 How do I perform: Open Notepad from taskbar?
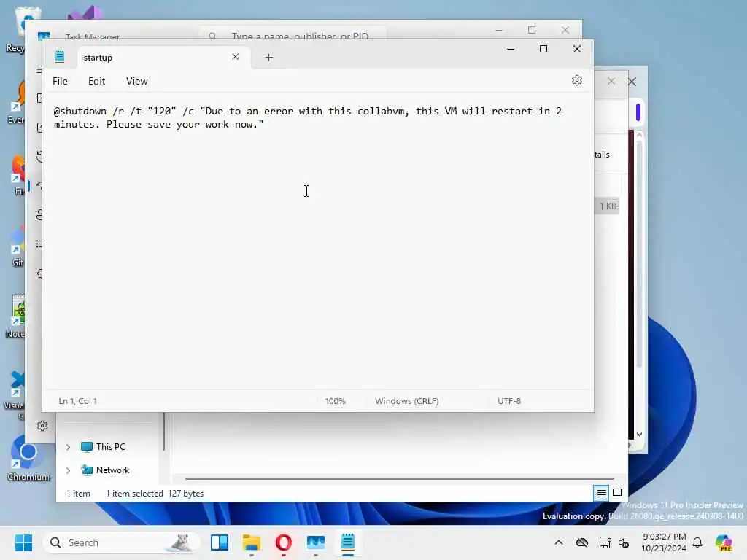348,542
